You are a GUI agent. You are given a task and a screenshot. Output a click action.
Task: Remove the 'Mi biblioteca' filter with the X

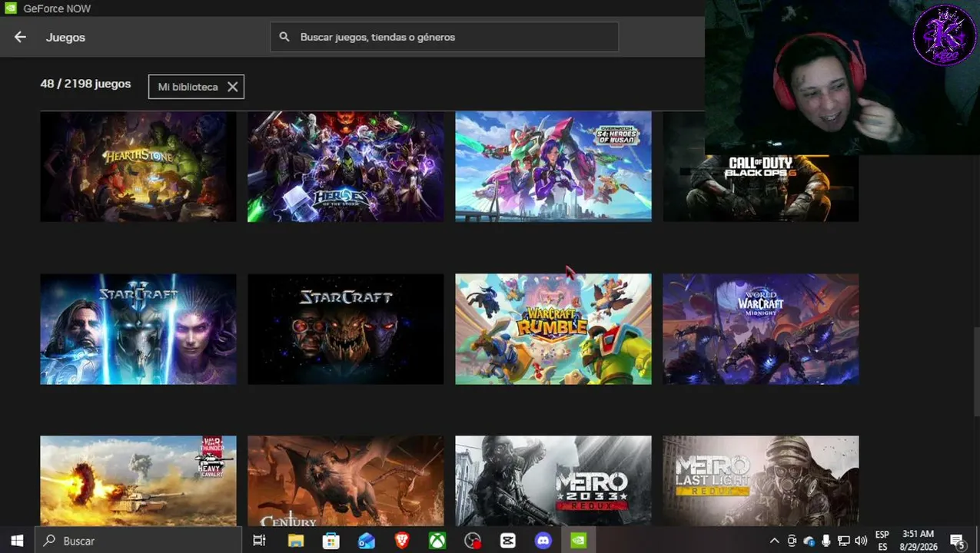pyautogui.click(x=232, y=87)
